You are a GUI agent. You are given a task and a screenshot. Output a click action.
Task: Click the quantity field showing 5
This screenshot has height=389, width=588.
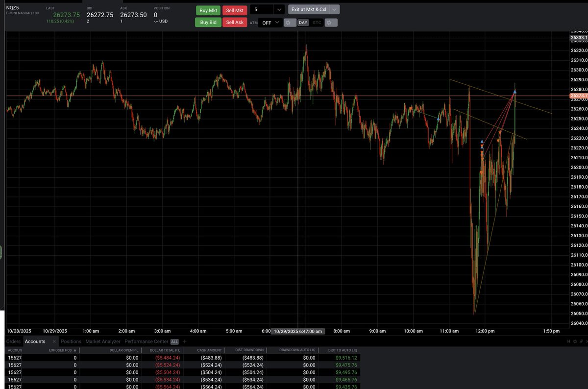click(262, 9)
